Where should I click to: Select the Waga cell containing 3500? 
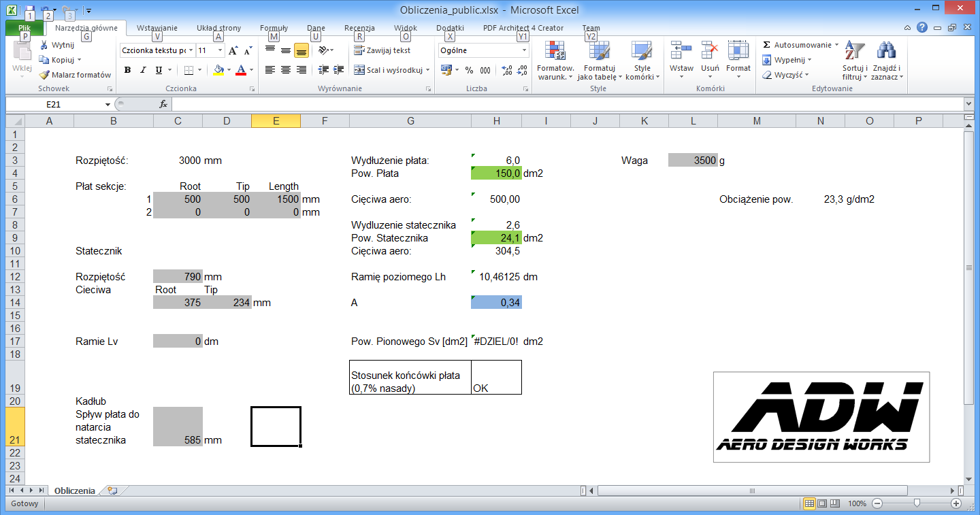693,161
